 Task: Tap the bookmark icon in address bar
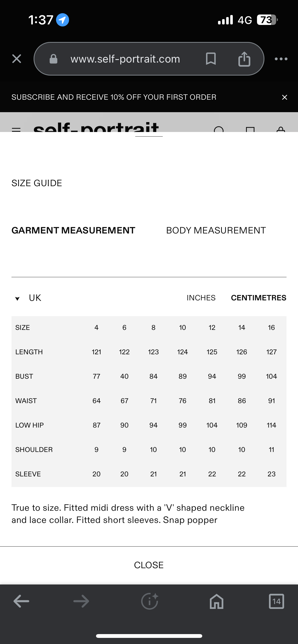coord(211,59)
